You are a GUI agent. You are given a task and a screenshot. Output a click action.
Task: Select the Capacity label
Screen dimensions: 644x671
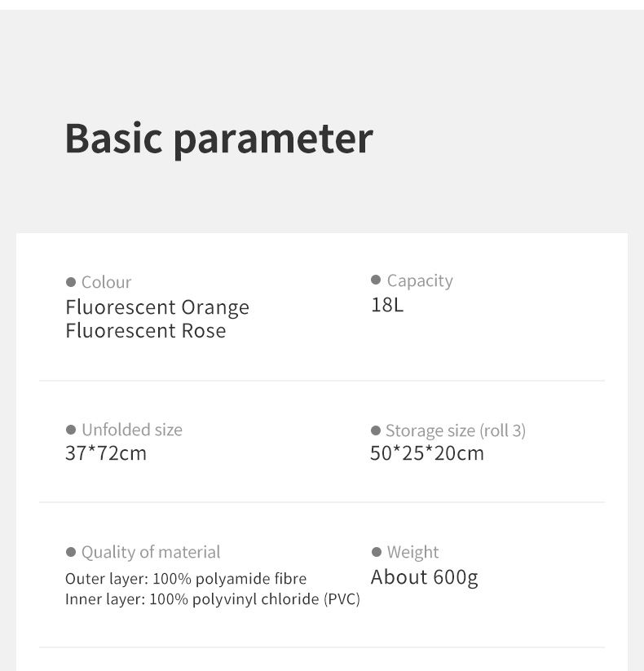(420, 281)
